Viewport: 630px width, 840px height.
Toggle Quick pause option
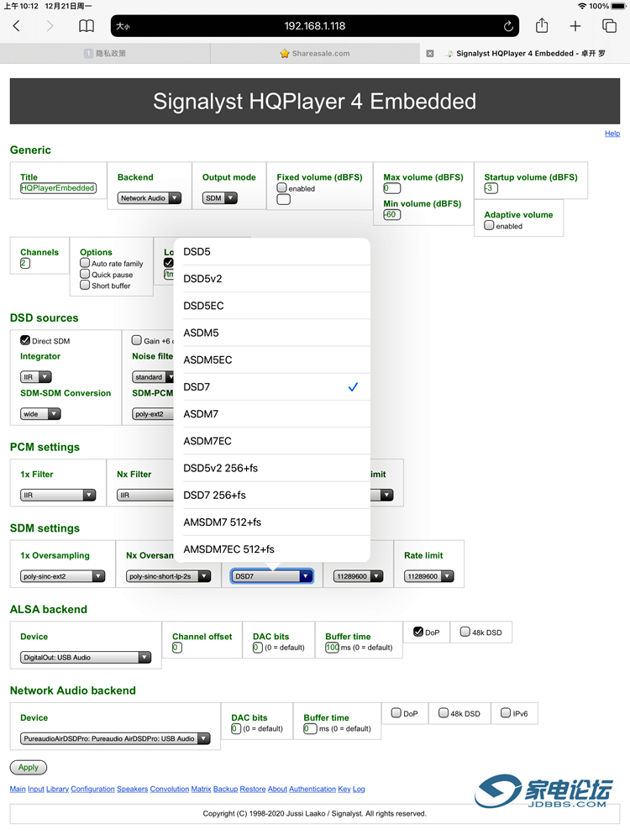pyautogui.click(x=85, y=274)
